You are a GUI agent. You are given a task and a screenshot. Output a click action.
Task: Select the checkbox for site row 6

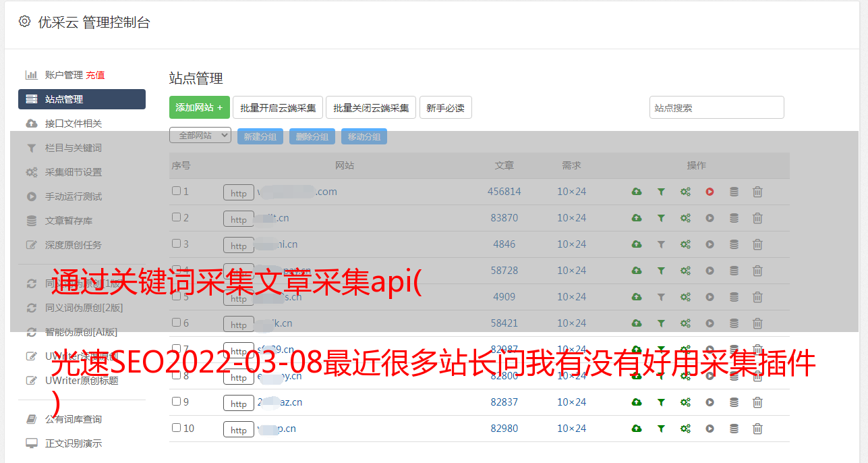coord(176,323)
